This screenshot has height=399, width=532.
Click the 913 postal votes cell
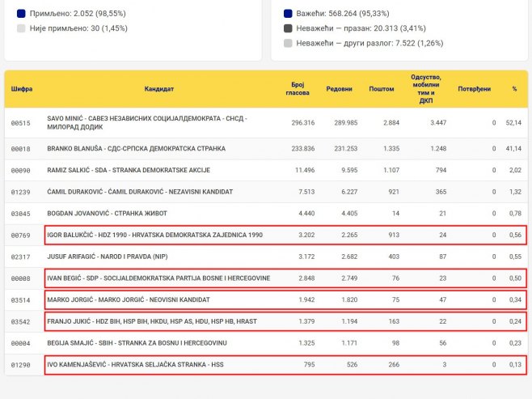394,235
